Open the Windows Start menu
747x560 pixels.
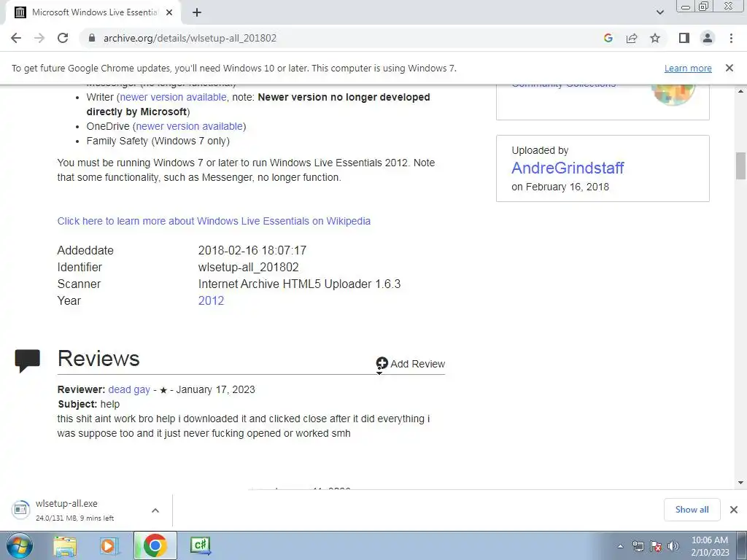pos(20,545)
